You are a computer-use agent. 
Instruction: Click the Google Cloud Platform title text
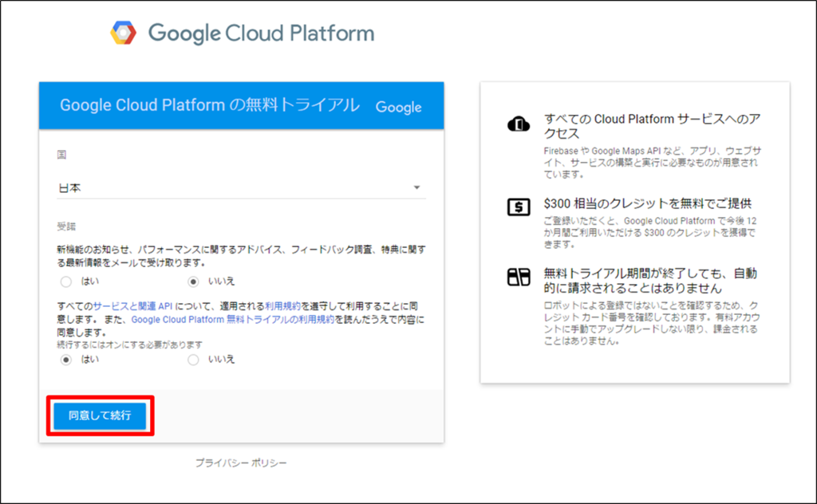(261, 33)
